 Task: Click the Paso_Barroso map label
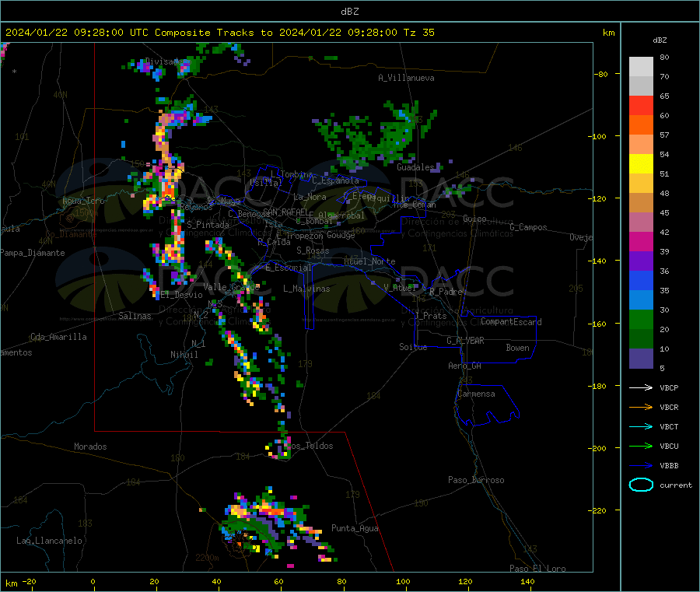point(476,480)
